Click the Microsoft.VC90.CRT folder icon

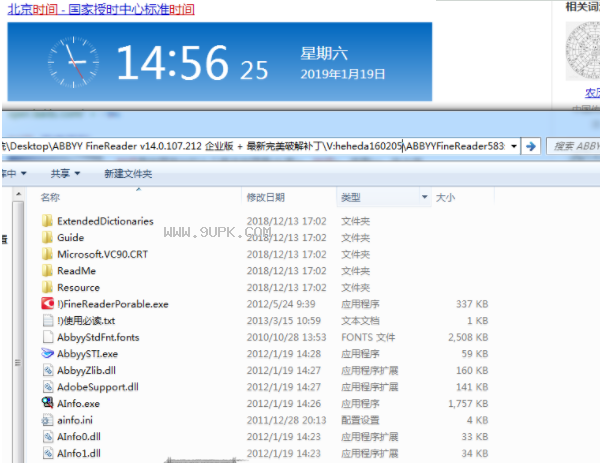pos(47,254)
